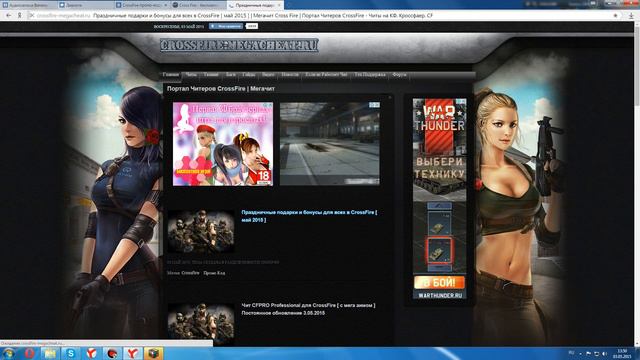The image size is (640, 360).
Task: Select the upper tank option in War Thunder ad
Action: [x=439, y=223]
